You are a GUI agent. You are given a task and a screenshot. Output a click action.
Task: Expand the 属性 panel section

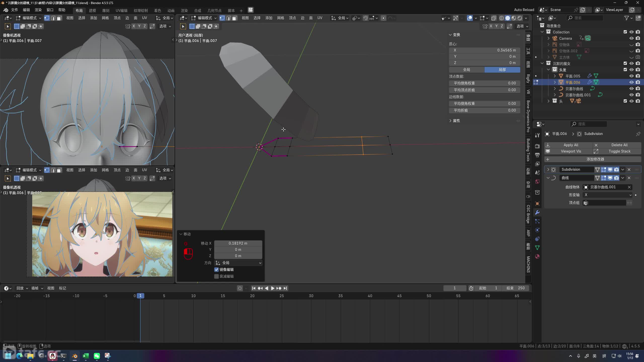click(x=456, y=121)
